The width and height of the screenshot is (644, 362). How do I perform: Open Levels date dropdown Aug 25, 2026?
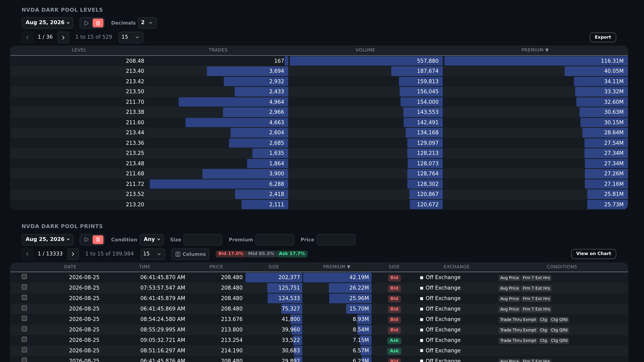coord(47,23)
